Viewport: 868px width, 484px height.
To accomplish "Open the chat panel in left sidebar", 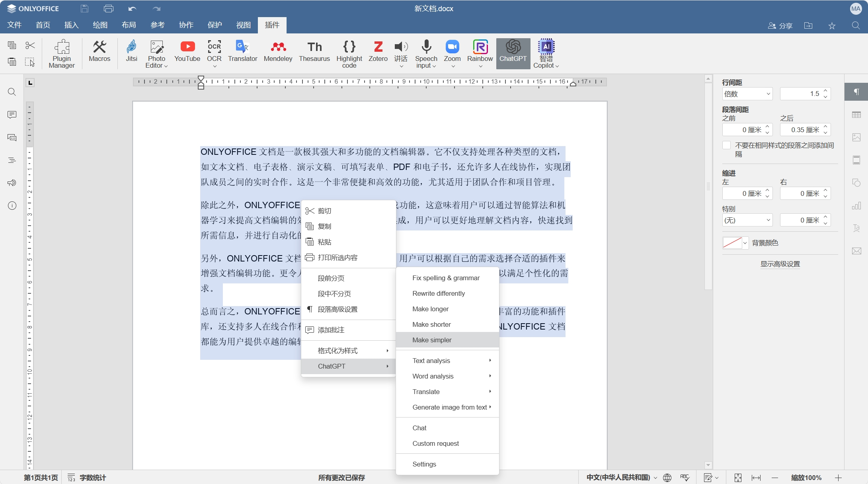I will pos(12,137).
